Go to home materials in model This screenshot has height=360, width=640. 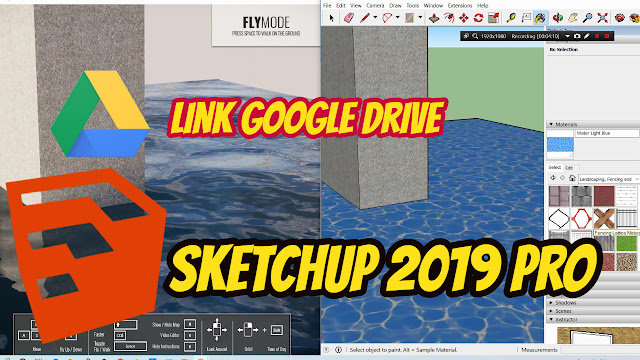point(572,178)
